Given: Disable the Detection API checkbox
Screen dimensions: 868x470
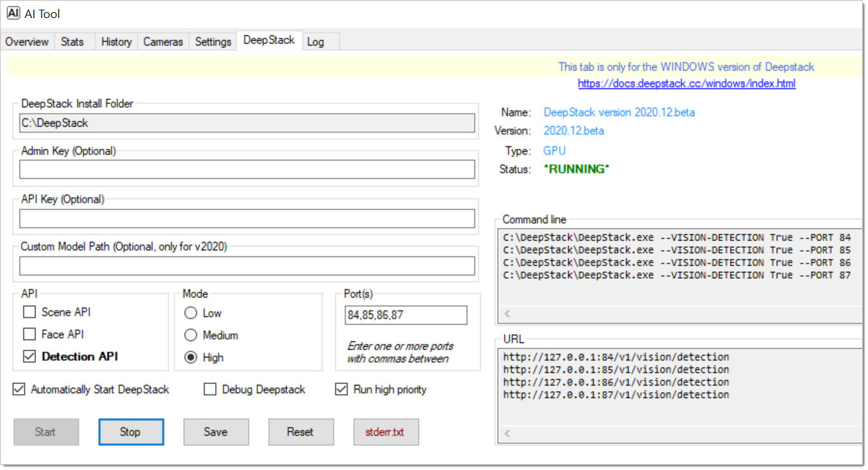Looking at the screenshot, I should point(29,357).
